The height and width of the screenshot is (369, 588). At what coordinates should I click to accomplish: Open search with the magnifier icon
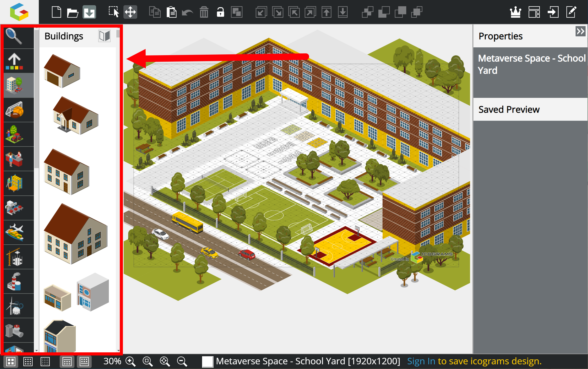14,36
